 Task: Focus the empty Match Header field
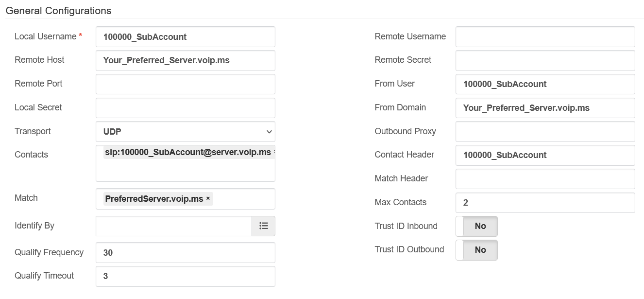pos(545,179)
